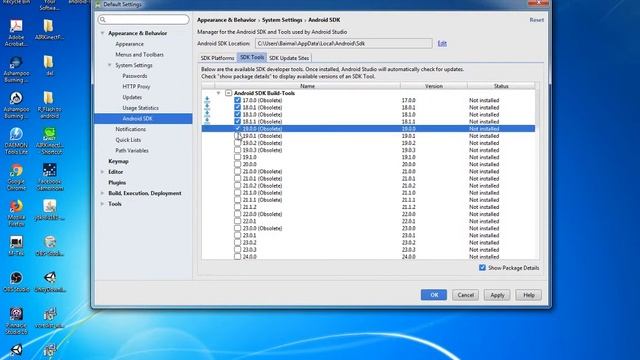Viewport: 640px width, 360px height.
Task: Open Plugins settings
Action: pos(117,182)
